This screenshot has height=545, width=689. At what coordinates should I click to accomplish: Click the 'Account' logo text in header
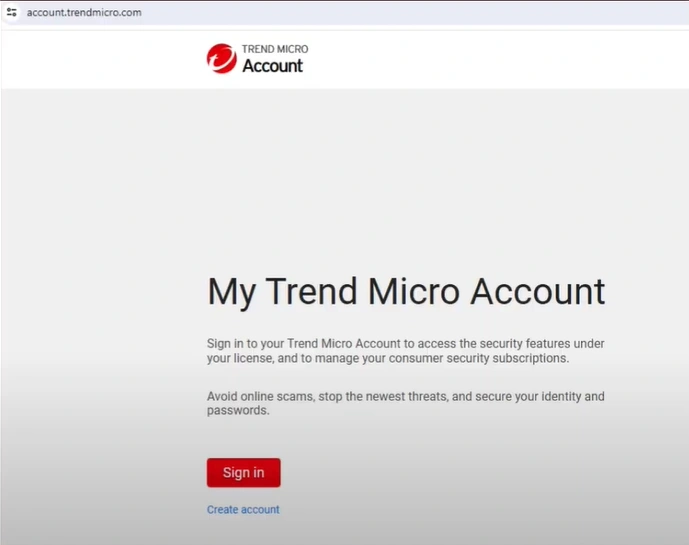272,65
